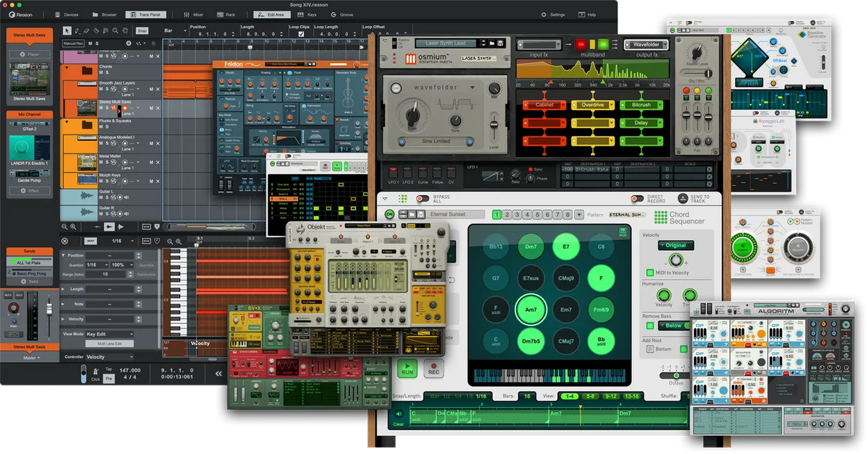The width and height of the screenshot is (868, 454).
Task: Delete Smooth Jazz Layers lane with X
Action: coord(158,89)
